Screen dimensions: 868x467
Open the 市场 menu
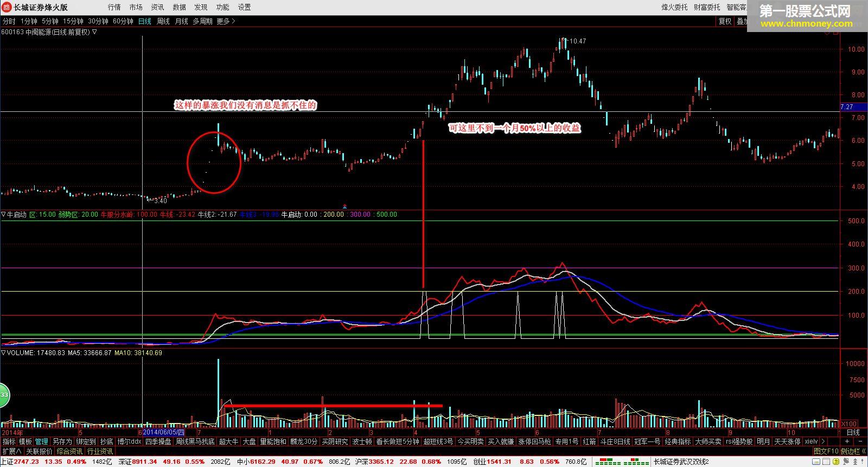coord(136,7)
